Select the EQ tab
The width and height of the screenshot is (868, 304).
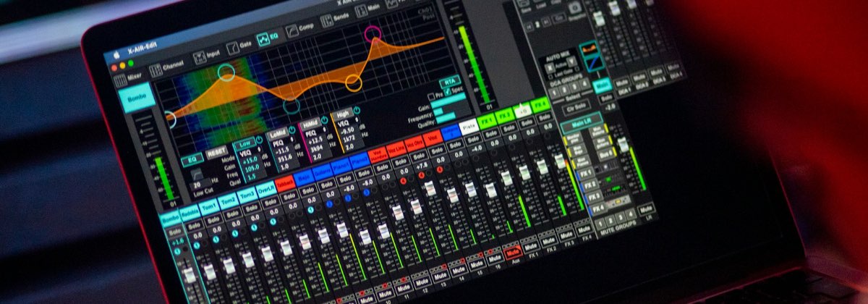click(x=267, y=38)
